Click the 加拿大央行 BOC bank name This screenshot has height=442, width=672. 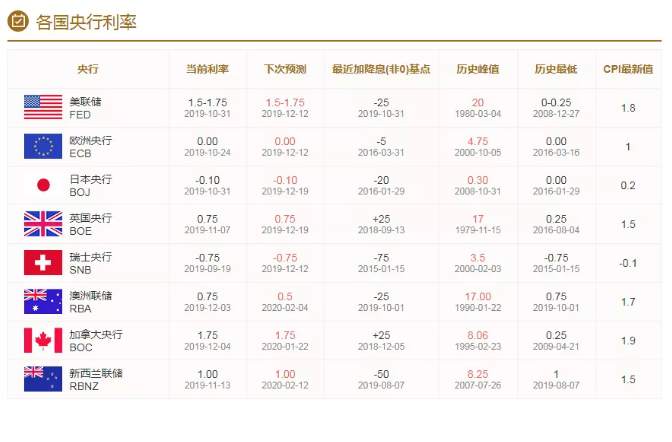(x=96, y=341)
